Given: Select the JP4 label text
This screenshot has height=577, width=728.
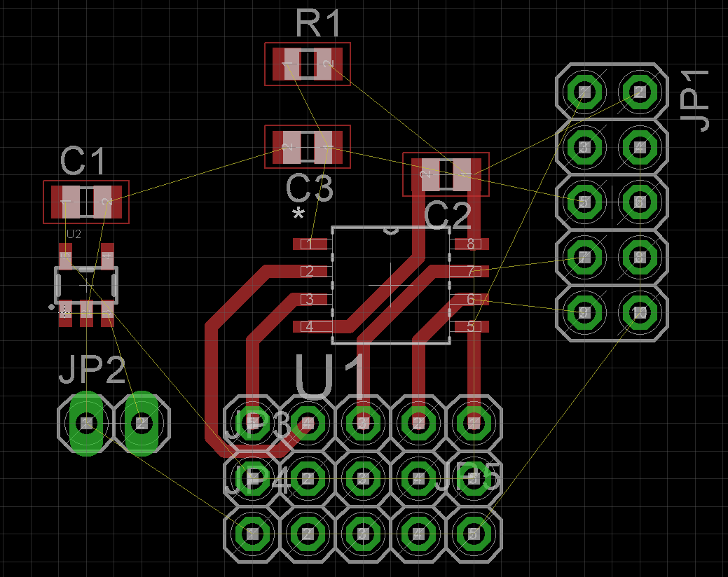Looking at the screenshot, I should (x=257, y=480).
